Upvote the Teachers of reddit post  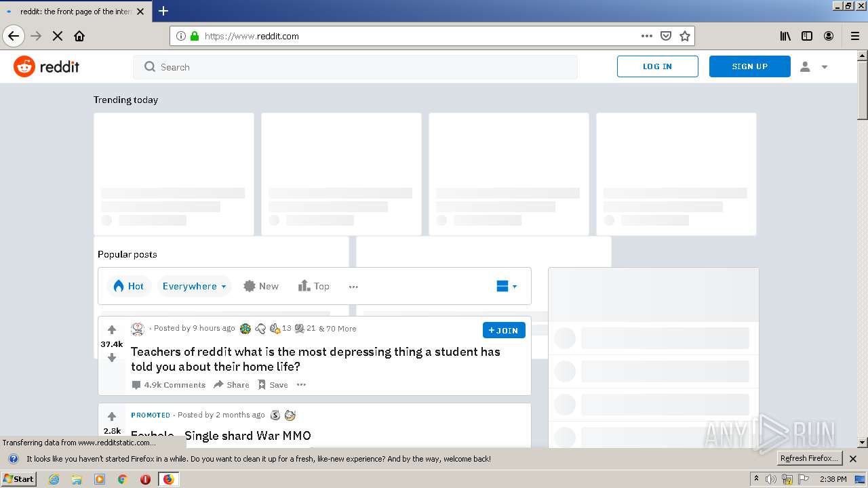(x=112, y=330)
